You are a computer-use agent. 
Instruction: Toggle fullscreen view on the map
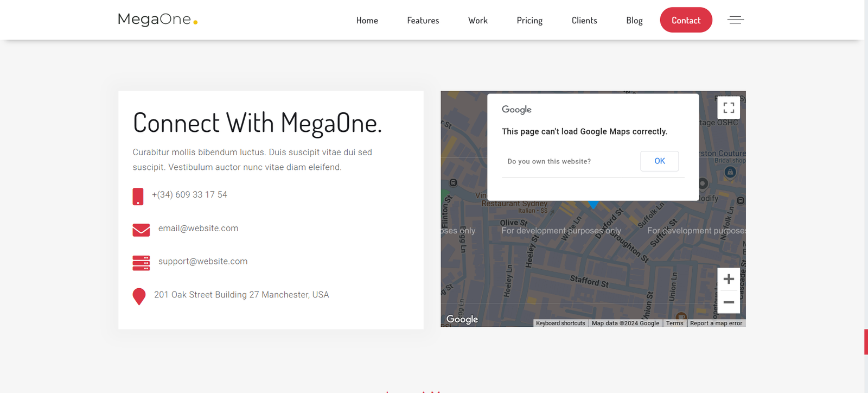tap(729, 107)
